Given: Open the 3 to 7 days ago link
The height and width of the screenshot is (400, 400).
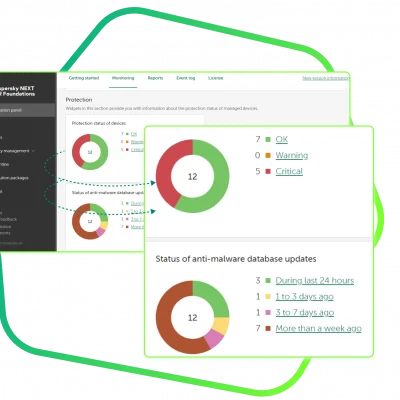Looking at the screenshot, I should pyautogui.click(x=305, y=313).
